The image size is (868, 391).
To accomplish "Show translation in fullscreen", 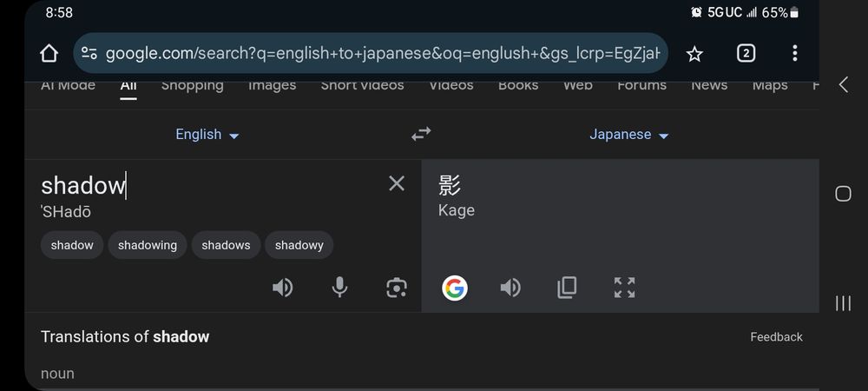I will coord(624,288).
